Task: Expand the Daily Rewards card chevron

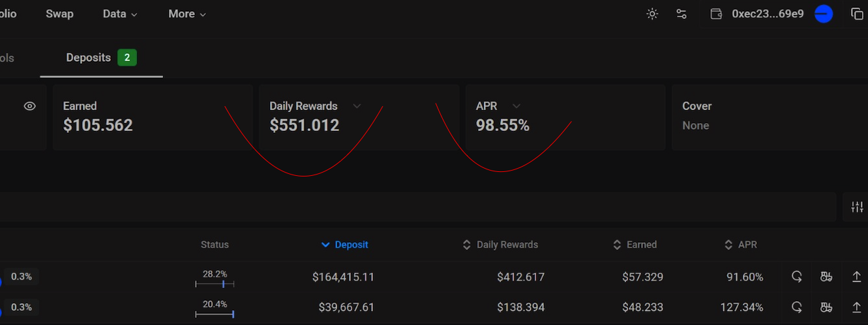Action: click(357, 106)
